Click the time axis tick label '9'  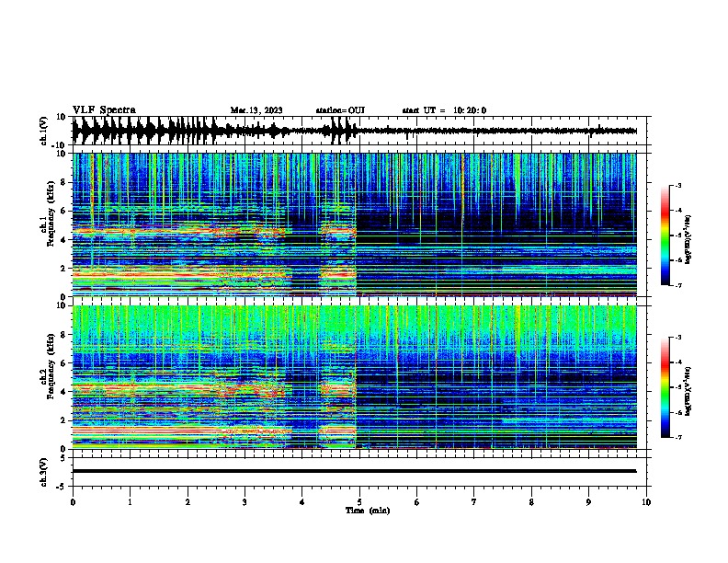[588, 502]
